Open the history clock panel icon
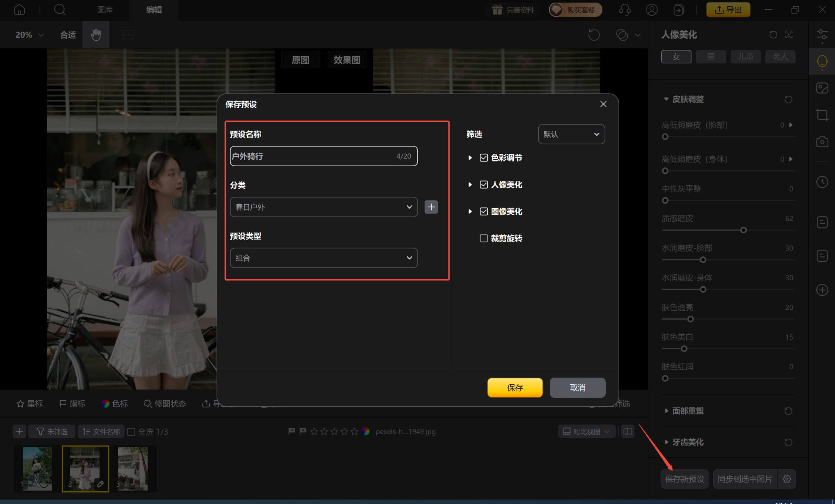835x504 pixels. (x=822, y=182)
